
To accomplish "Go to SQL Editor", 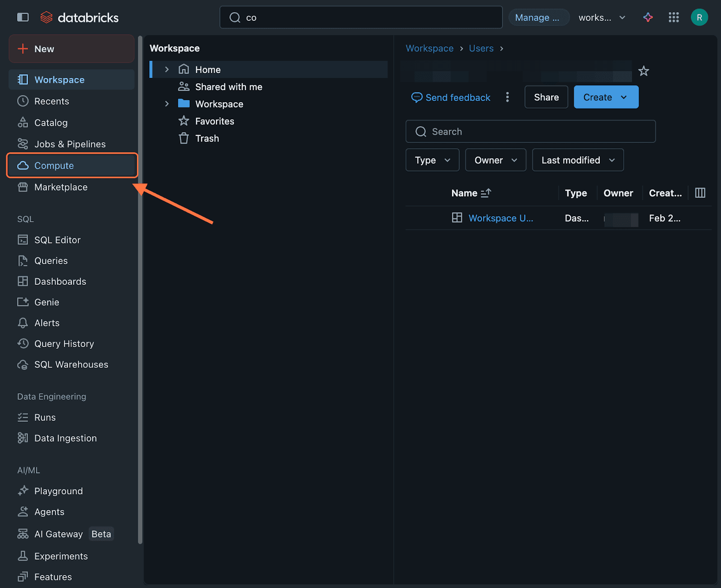I will tap(57, 240).
